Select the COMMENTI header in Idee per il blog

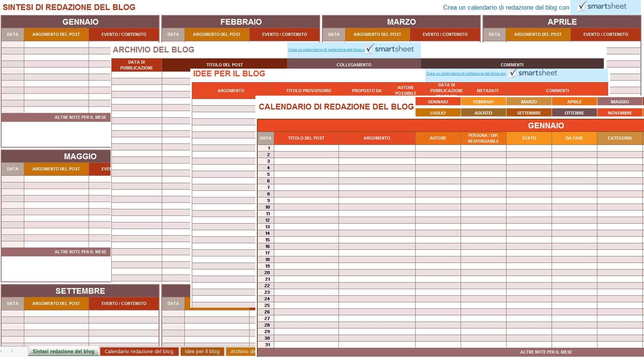click(557, 91)
